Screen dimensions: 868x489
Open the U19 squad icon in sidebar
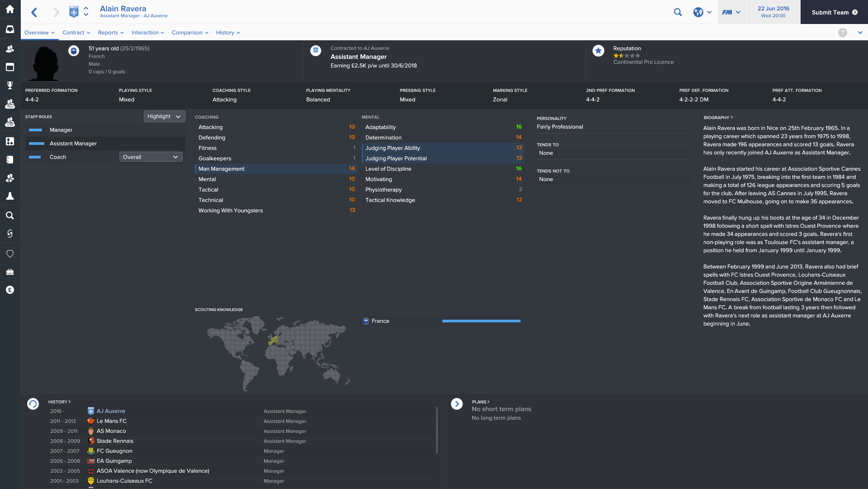(x=10, y=122)
